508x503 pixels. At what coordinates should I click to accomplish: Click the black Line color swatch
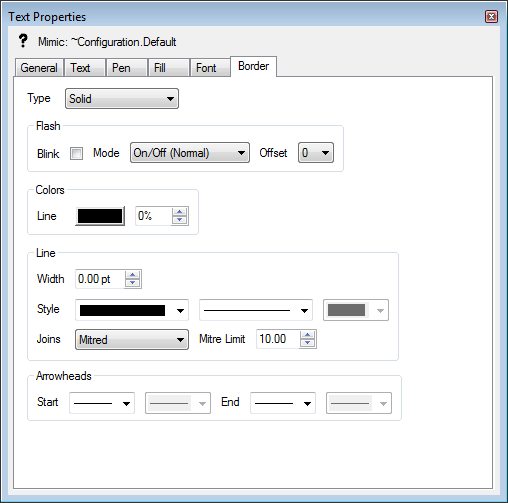(100, 216)
